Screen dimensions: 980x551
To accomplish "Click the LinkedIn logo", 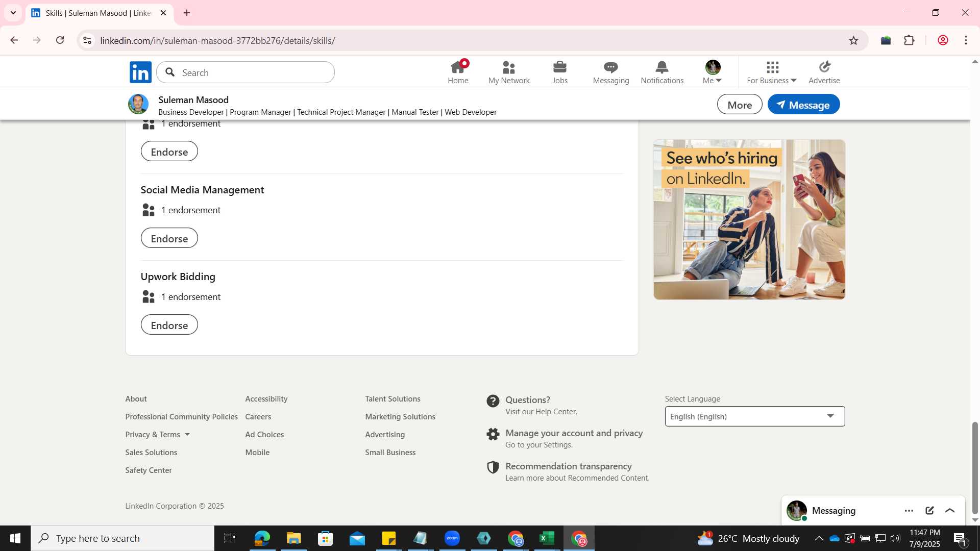I will pyautogui.click(x=140, y=72).
